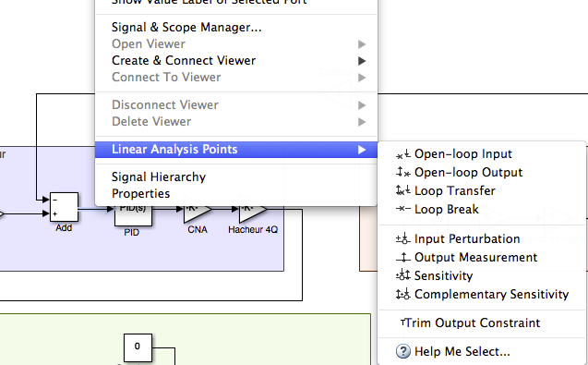588x365 pixels.
Task: Select Trim Output Constraint
Action: [473, 322]
